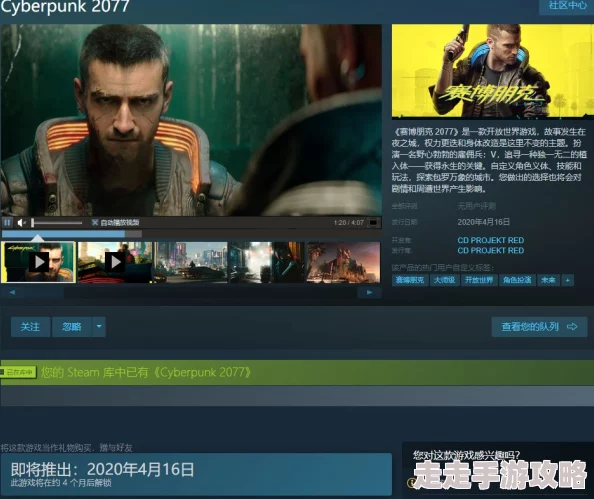Mute the video sound icon
Screen dimensions: 594x499
click(x=22, y=223)
